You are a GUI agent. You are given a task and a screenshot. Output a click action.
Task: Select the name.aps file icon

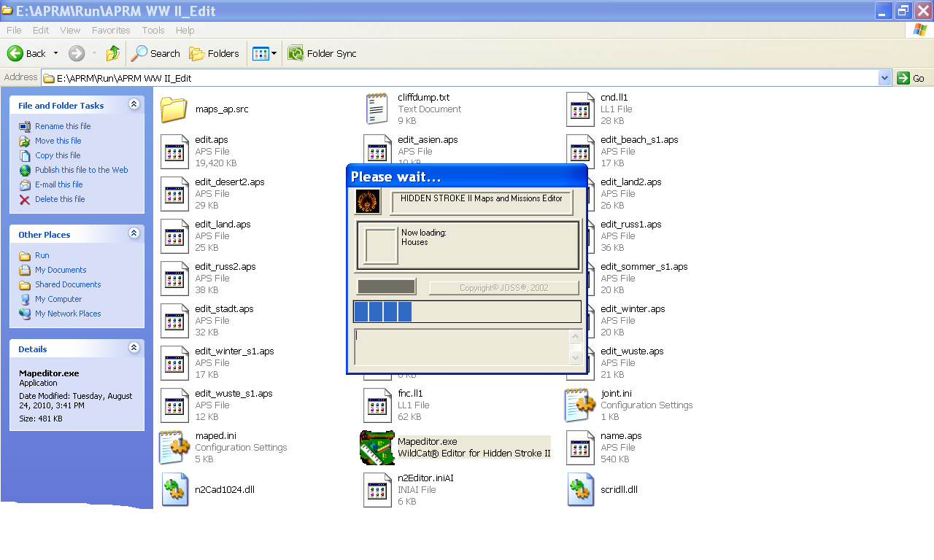[x=580, y=448]
